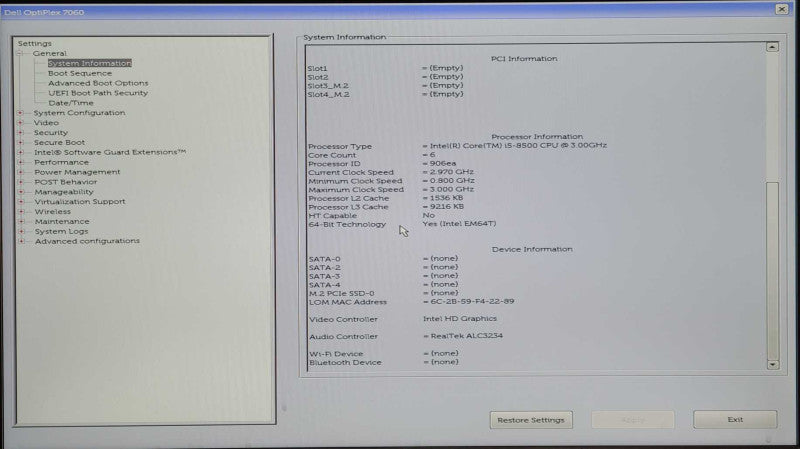Screen dimensions: 800x449
Task: Expand the Secure Boot node
Action: (x=20, y=142)
